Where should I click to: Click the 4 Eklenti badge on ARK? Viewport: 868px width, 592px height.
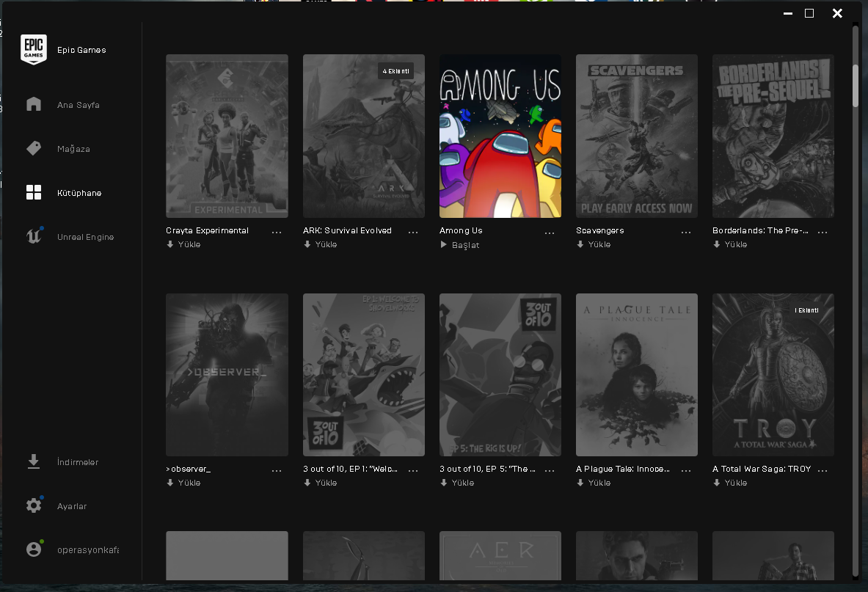tap(395, 71)
